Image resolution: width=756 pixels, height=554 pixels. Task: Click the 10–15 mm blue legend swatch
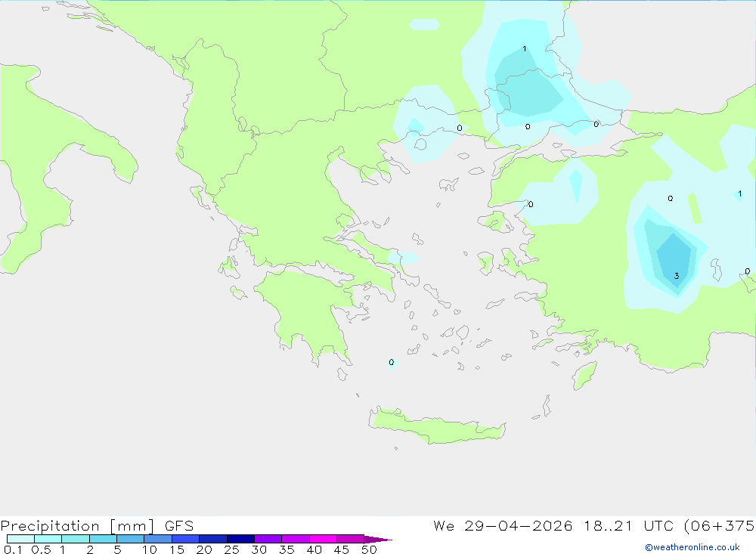(x=158, y=539)
